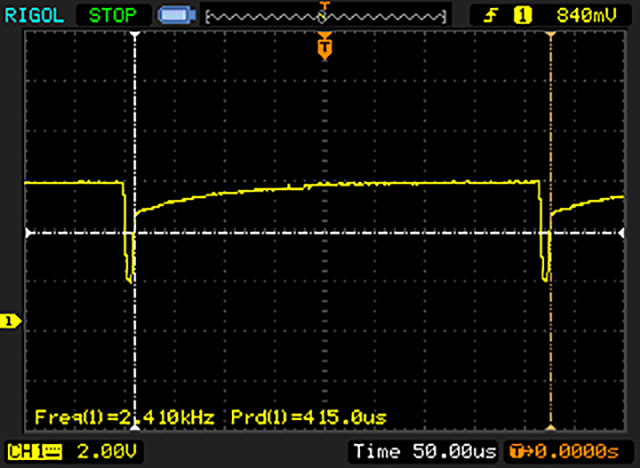Click the Prd(1)=415.0us measurement
The height and width of the screenshot is (468, 640).
click(x=309, y=417)
